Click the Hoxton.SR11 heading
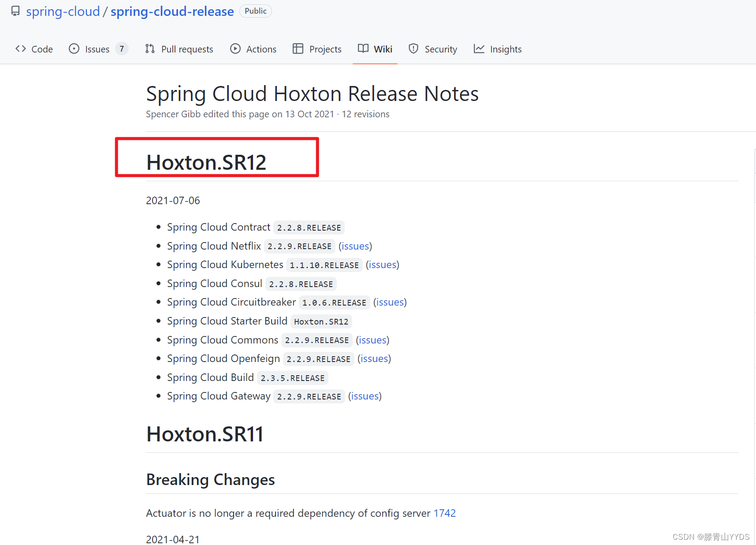The image size is (756, 545). pos(205,434)
